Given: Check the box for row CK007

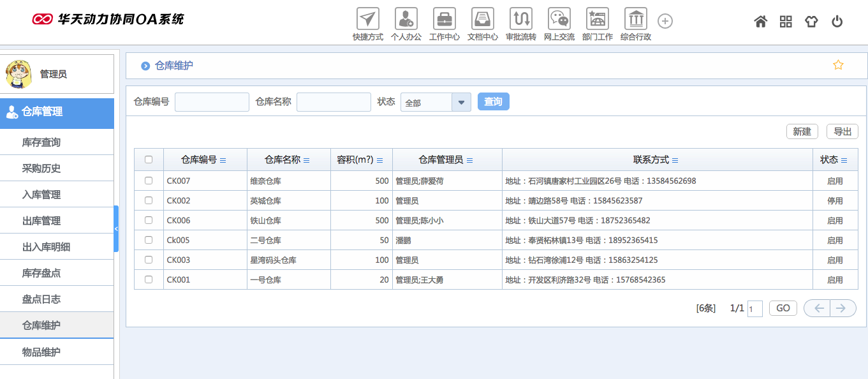Looking at the screenshot, I should click(149, 181).
